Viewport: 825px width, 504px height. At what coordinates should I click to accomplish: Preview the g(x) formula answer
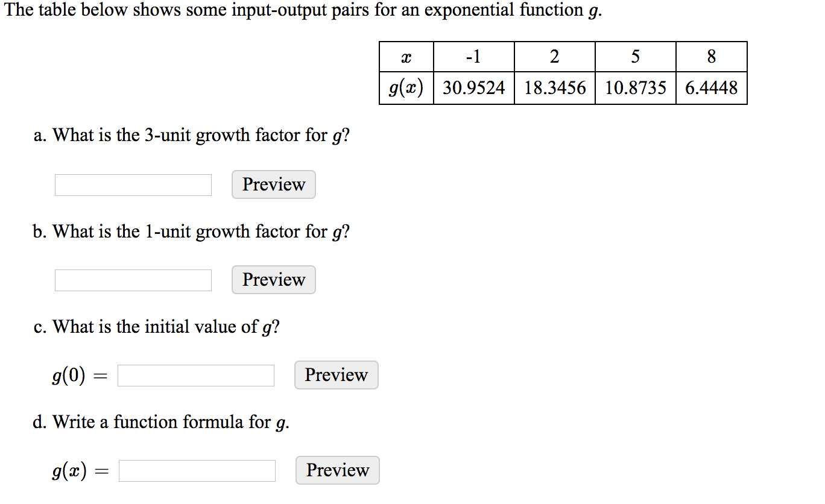click(338, 470)
